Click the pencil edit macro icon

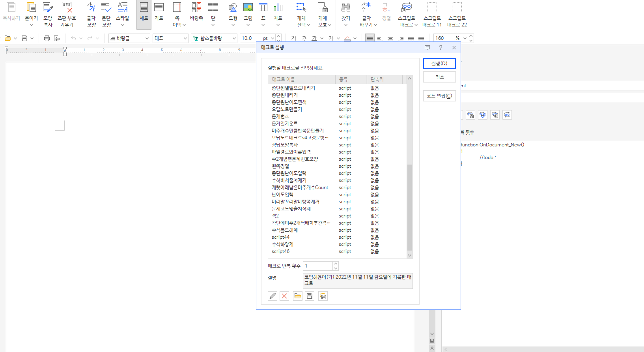(x=273, y=296)
